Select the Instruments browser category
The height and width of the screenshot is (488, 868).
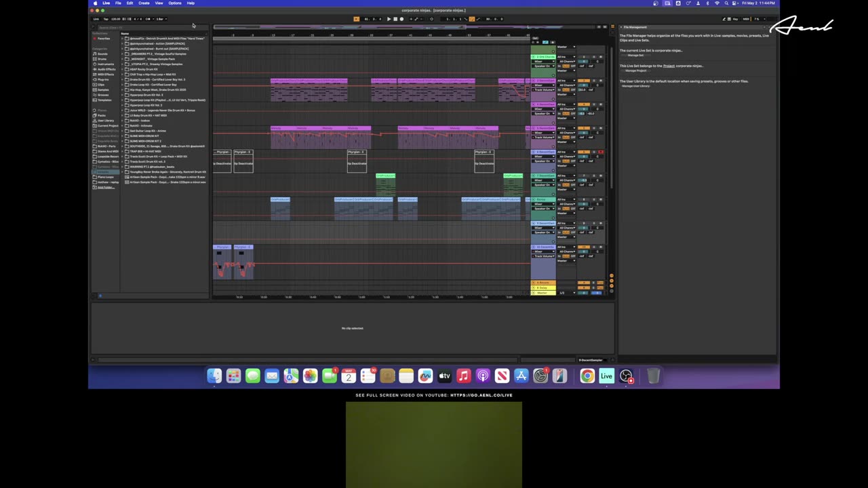[x=105, y=64]
